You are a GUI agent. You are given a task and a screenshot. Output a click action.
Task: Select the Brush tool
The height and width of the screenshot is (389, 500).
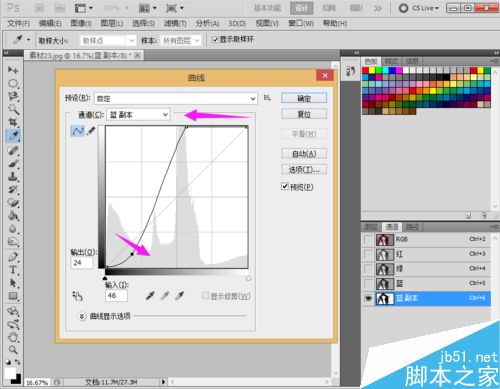(13, 163)
